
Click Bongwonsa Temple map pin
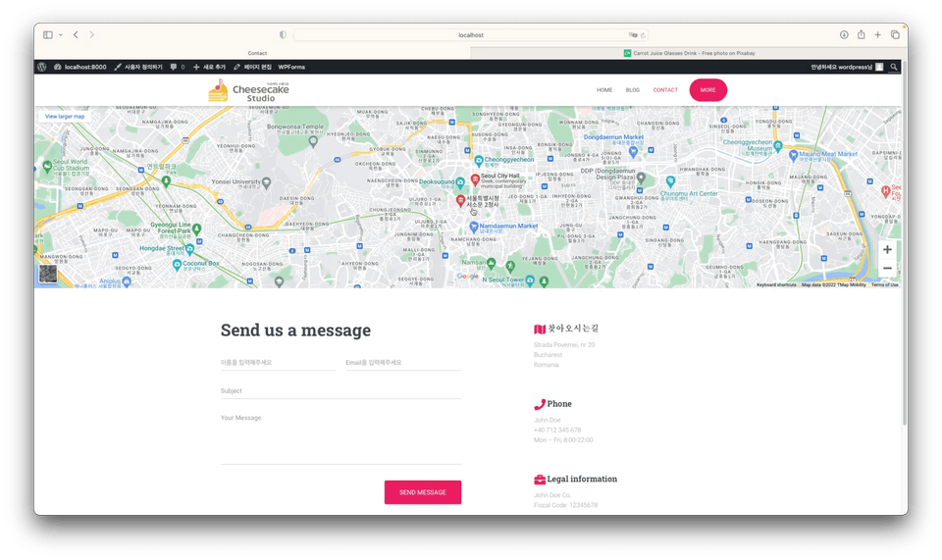tap(313, 141)
